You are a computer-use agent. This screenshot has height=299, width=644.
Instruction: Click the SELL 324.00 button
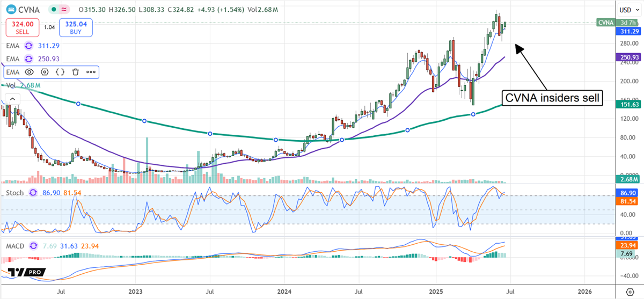22,27
